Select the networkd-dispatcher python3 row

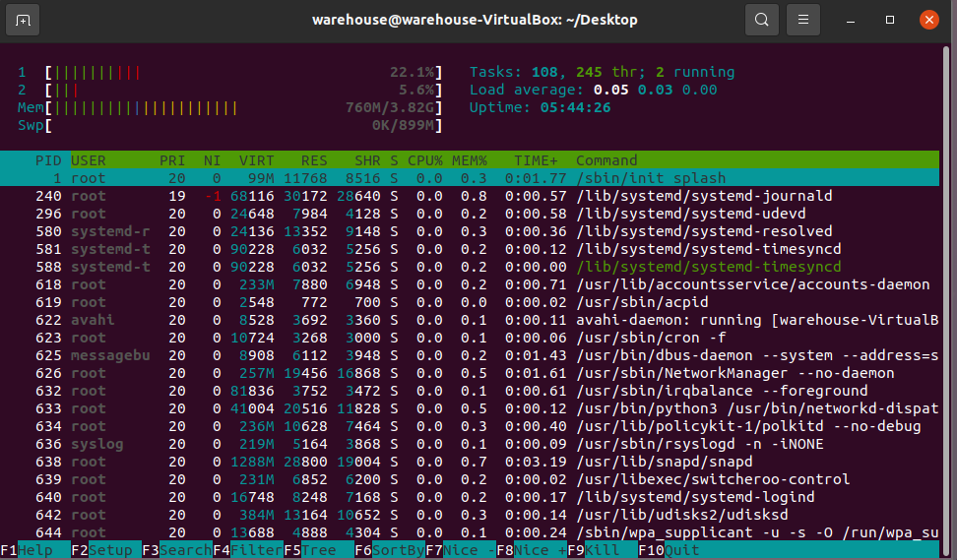coord(470,408)
